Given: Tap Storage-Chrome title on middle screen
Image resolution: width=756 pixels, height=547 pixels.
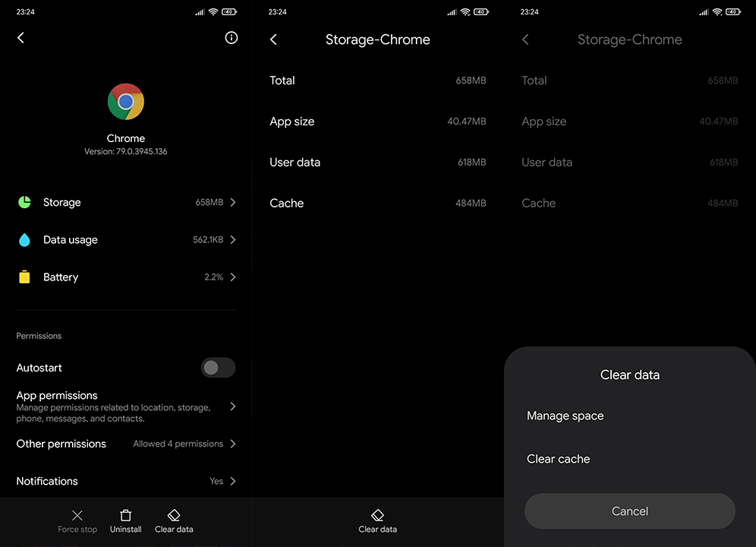Looking at the screenshot, I should click(377, 40).
